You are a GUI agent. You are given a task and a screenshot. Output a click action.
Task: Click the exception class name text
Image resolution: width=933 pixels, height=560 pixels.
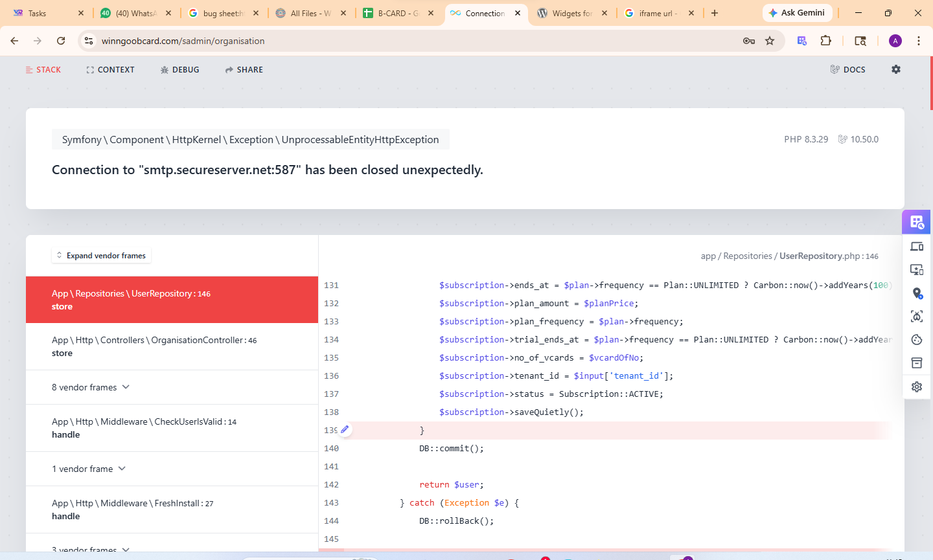(x=251, y=139)
